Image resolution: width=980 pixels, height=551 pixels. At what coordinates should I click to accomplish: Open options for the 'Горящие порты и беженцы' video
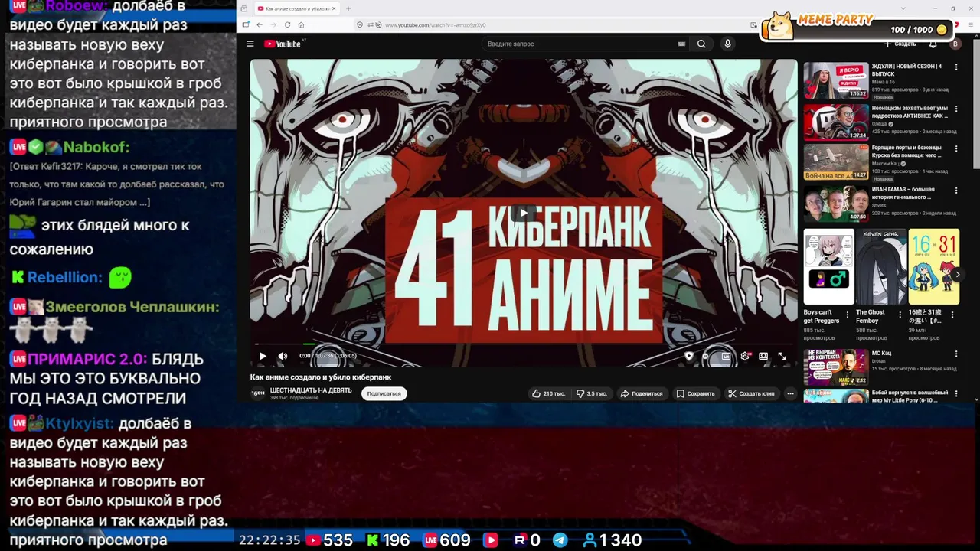955,149
